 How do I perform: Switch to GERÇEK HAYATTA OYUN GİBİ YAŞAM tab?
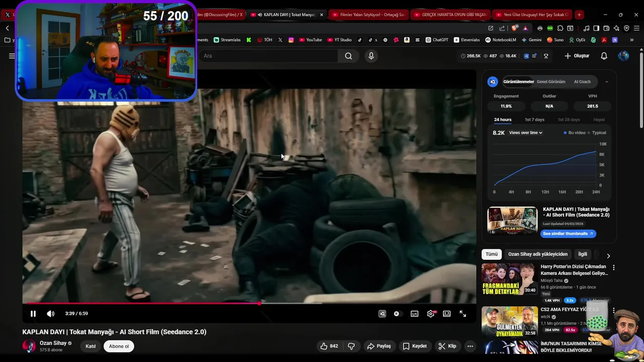coord(450,15)
